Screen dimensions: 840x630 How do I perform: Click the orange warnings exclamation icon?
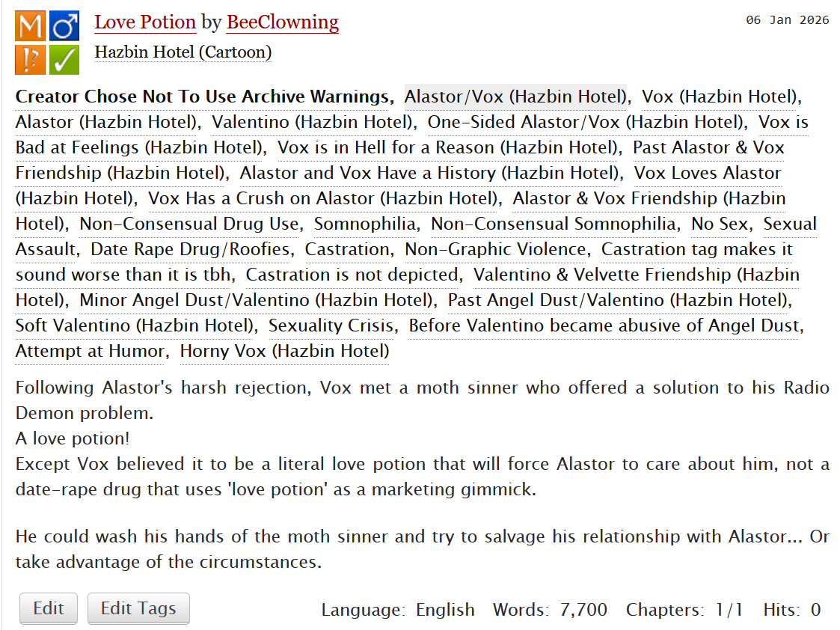click(30, 60)
